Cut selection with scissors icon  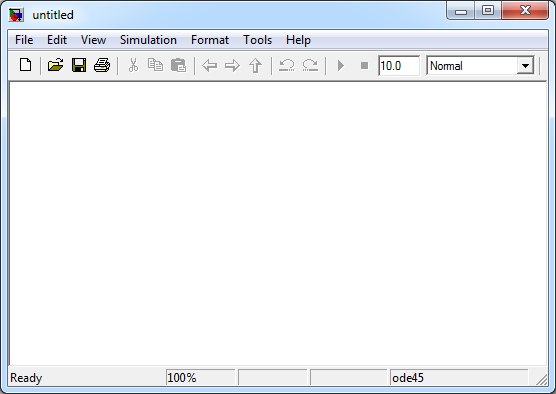point(133,65)
